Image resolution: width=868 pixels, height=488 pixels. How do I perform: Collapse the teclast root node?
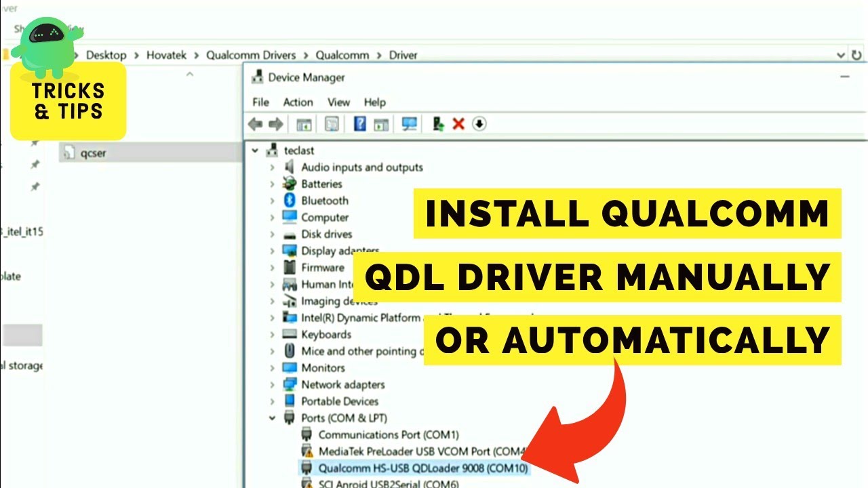point(255,150)
